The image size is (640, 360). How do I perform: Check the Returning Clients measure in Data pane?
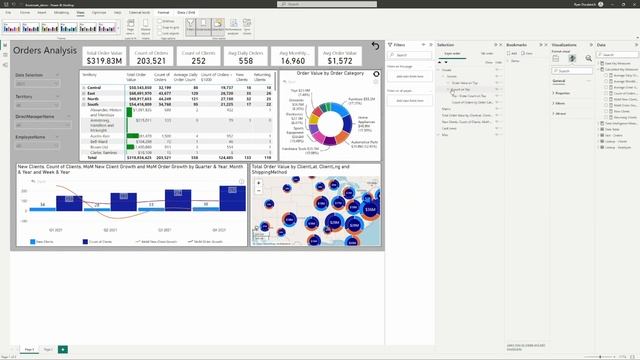606,117
